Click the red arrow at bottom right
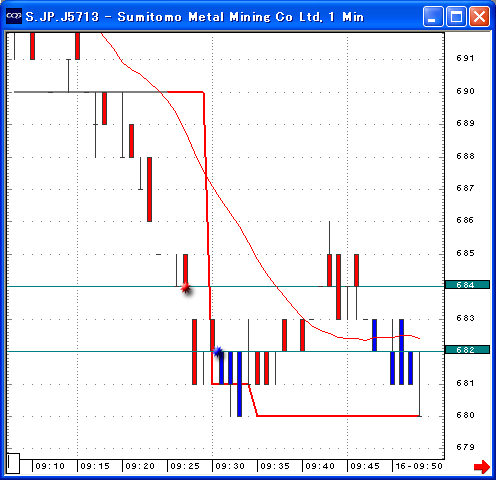The width and height of the screenshot is (496, 480). [482, 466]
